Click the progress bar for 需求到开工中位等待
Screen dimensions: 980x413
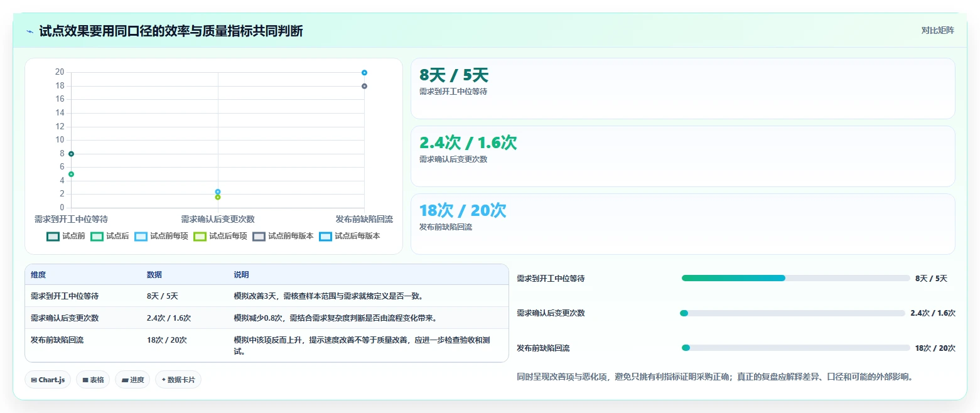pyautogui.click(x=795, y=278)
